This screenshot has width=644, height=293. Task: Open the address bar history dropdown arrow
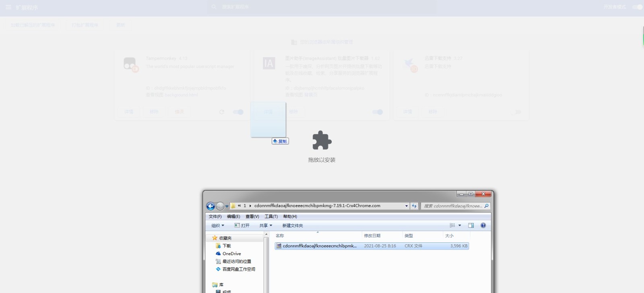point(406,206)
